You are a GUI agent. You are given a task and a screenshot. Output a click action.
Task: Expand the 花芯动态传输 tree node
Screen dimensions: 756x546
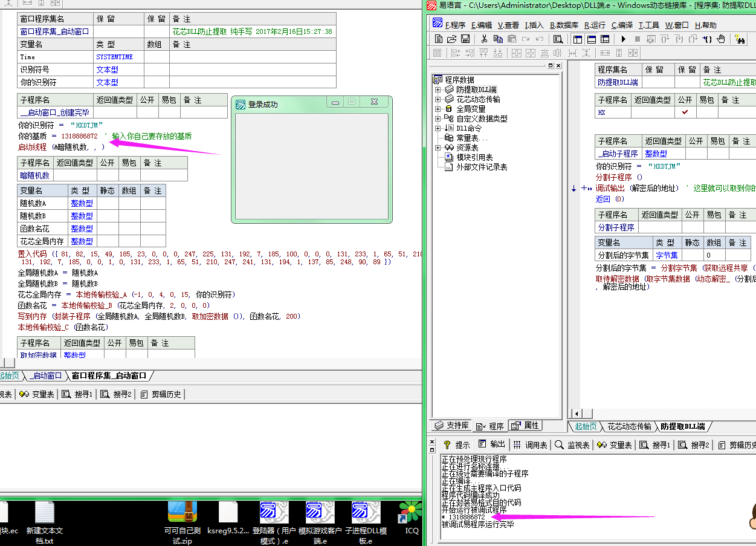438,99
